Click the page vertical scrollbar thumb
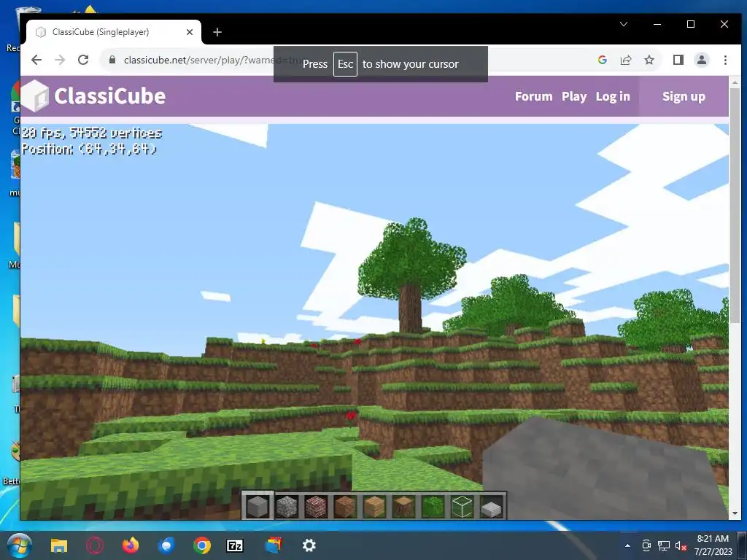This screenshot has height=560, width=747. click(x=735, y=205)
